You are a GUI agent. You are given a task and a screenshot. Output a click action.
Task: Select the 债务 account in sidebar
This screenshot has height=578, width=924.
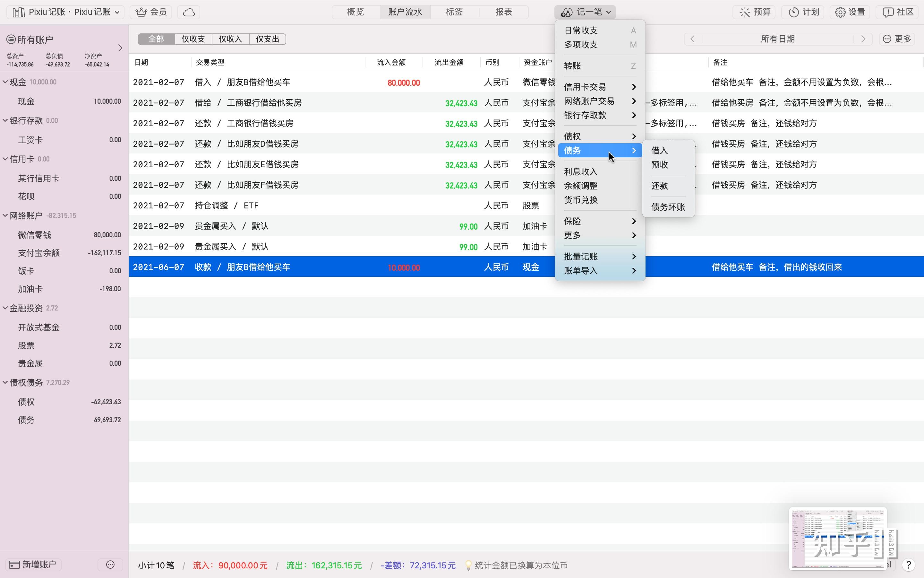tap(64, 420)
